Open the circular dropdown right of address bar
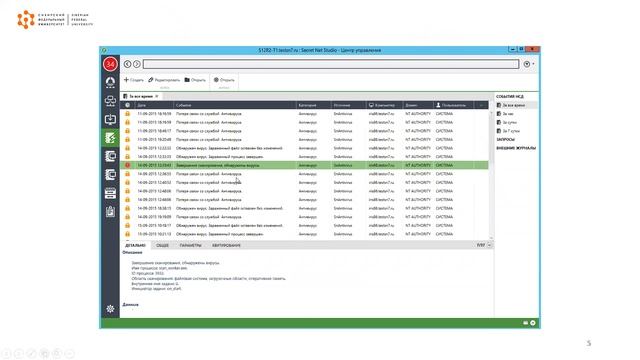The width and height of the screenshot is (640, 360). pos(529,64)
